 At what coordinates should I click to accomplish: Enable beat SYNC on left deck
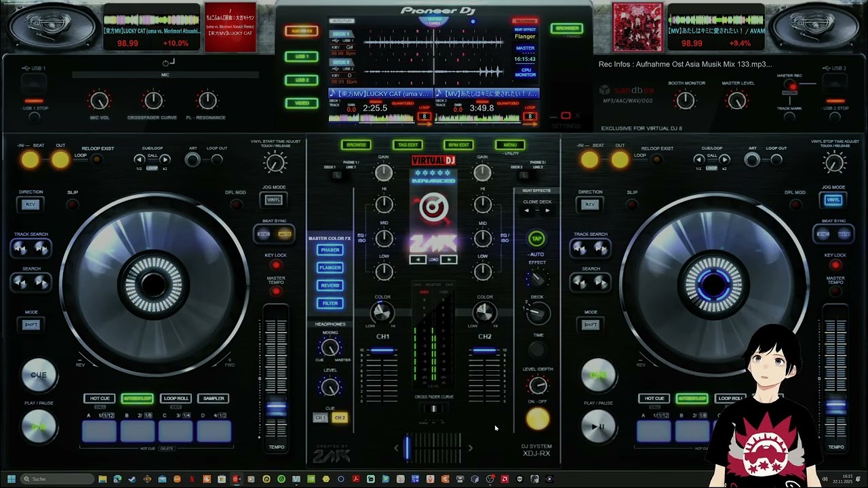[264, 234]
